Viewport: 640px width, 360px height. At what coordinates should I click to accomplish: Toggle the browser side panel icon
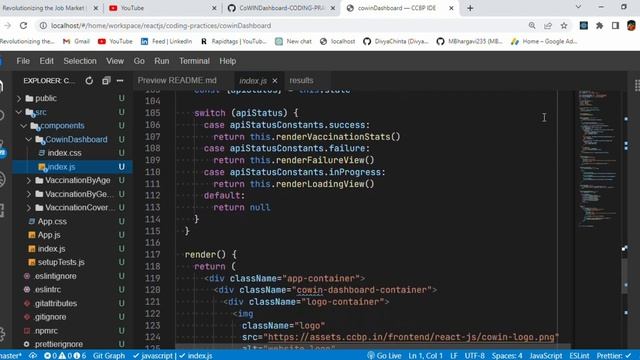coord(615,25)
